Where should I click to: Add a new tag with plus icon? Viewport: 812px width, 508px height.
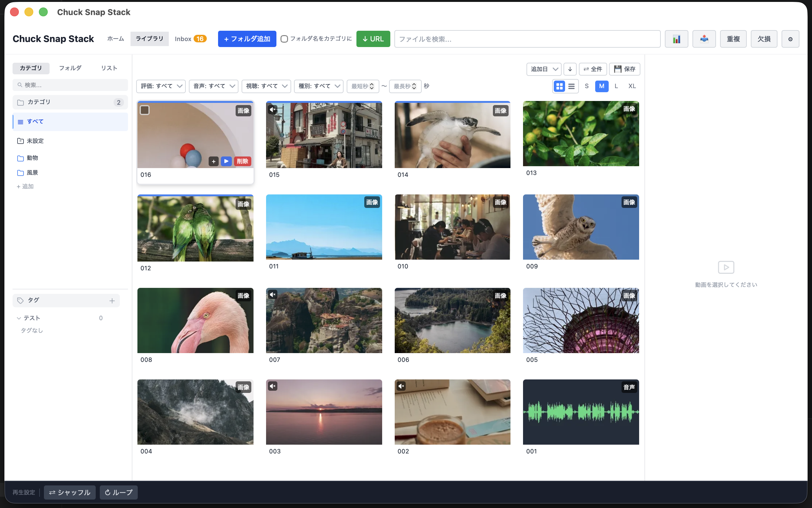click(112, 301)
